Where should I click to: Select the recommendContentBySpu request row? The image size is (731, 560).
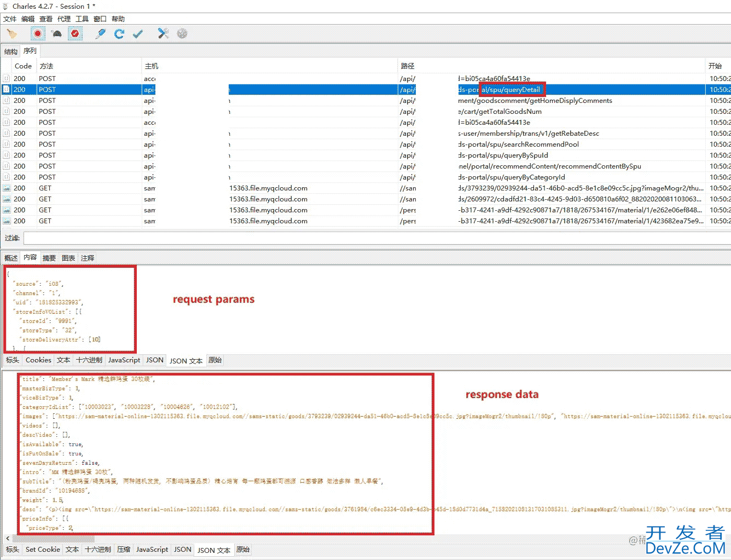pyautogui.click(x=366, y=166)
